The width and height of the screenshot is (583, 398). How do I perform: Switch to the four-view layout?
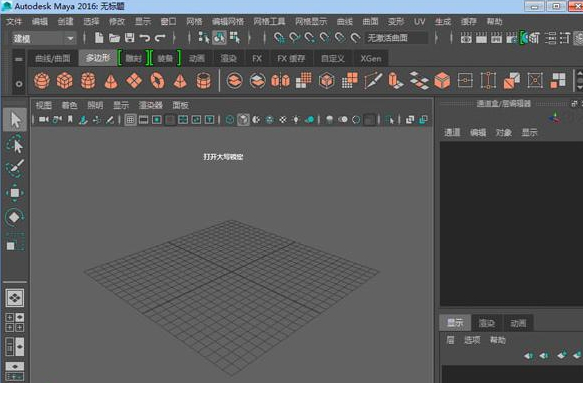pos(15,322)
